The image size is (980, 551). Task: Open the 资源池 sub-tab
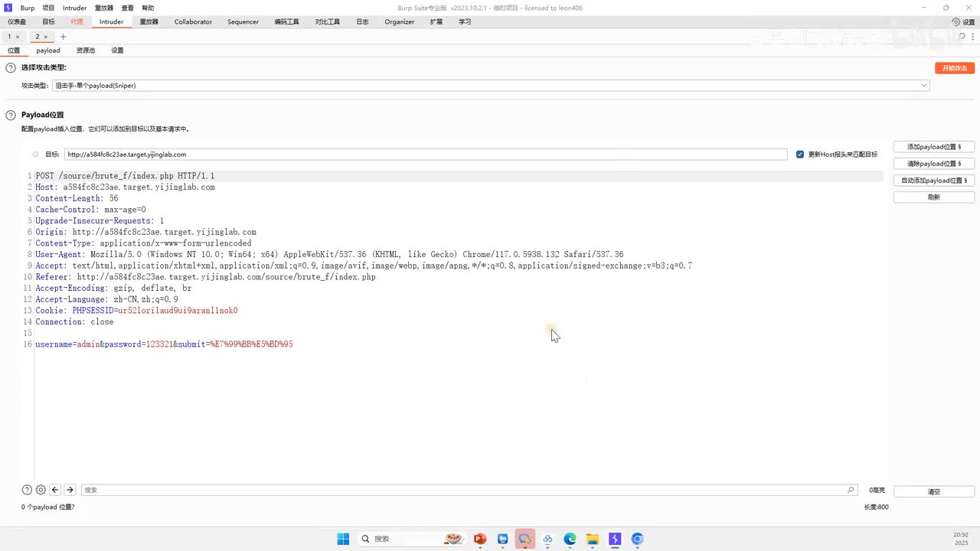[86, 51]
